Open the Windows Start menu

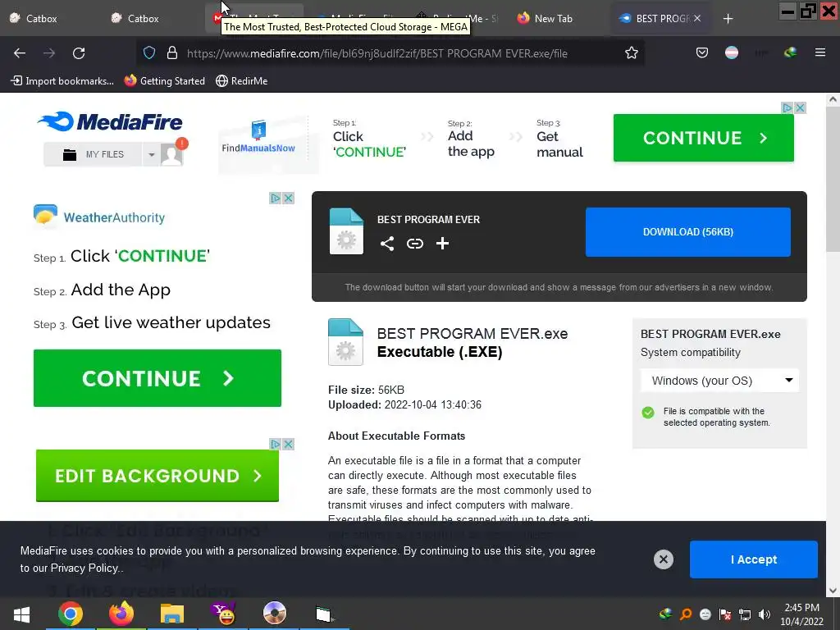(21, 614)
